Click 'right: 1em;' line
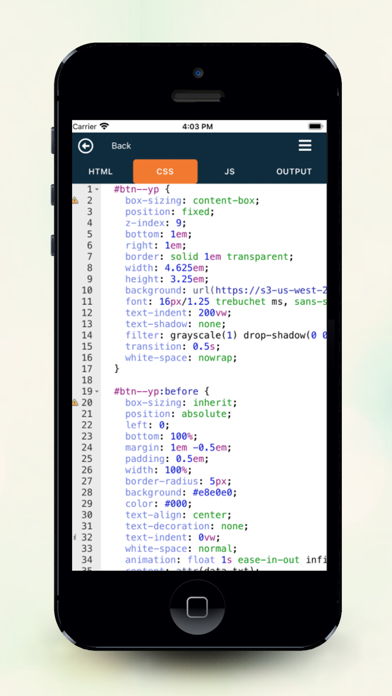Screen dimensions: 392x696 (156, 245)
